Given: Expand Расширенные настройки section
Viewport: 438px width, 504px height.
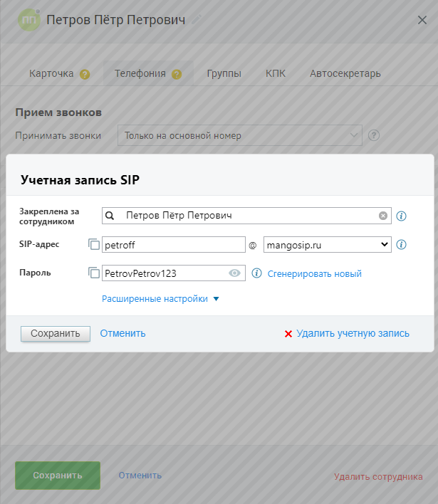Looking at the screenshot, I should 160,299.
